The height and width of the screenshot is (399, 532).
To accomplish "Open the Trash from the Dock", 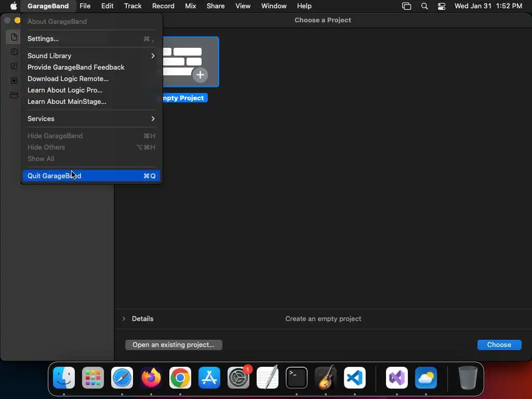I will pos(468,378).
